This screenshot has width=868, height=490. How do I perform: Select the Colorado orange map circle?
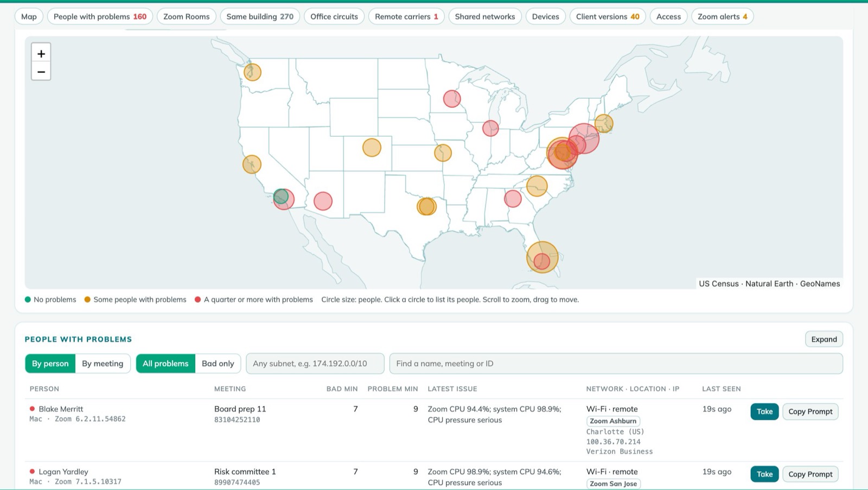[x=372, y=147]
